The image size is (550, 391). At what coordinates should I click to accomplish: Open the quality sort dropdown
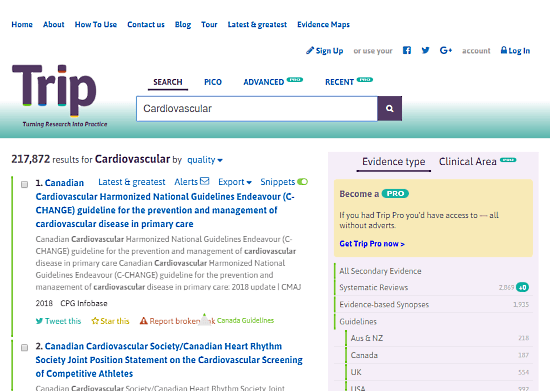[205, 160]
